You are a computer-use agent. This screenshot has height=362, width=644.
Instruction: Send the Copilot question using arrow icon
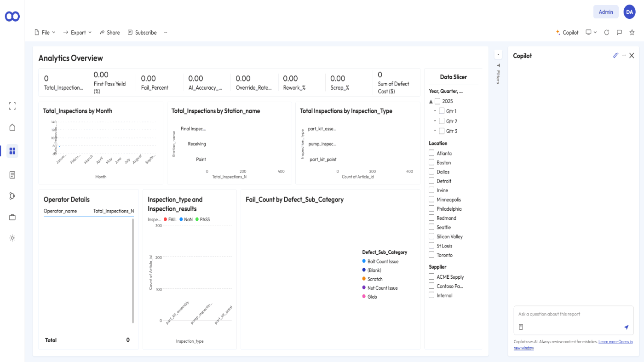[x=626, y=327]
